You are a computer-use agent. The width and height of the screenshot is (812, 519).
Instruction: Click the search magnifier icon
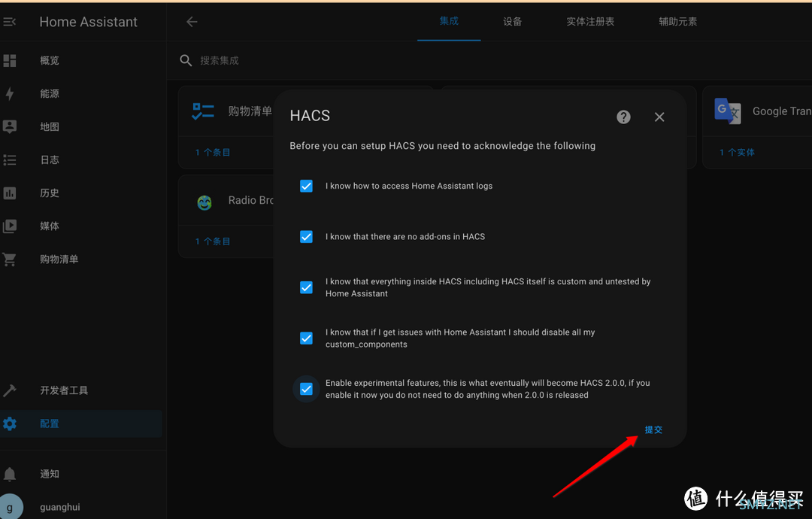pyautogui.click(x=186, y=61)
